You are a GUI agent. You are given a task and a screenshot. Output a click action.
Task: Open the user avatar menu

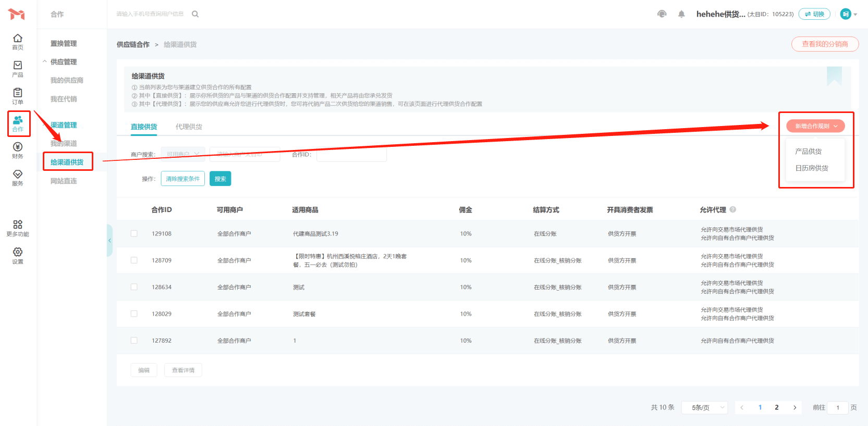848,14
